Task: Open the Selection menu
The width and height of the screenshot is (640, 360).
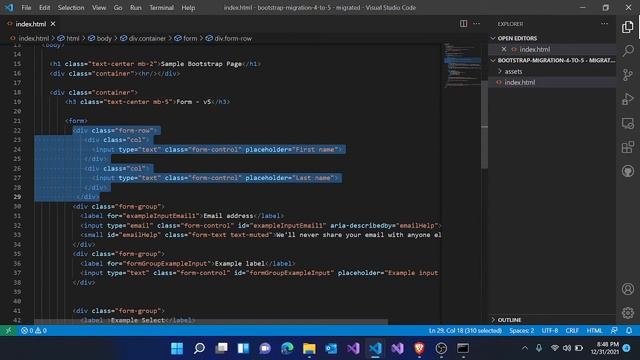Action: point(71,7)
